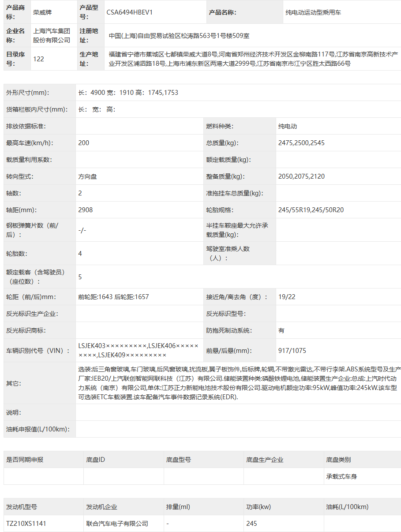The height and width of the screenshot is (532, 401).
Task: Click the 车辆识别代号（VIN） label
Action: click(38, 351)
